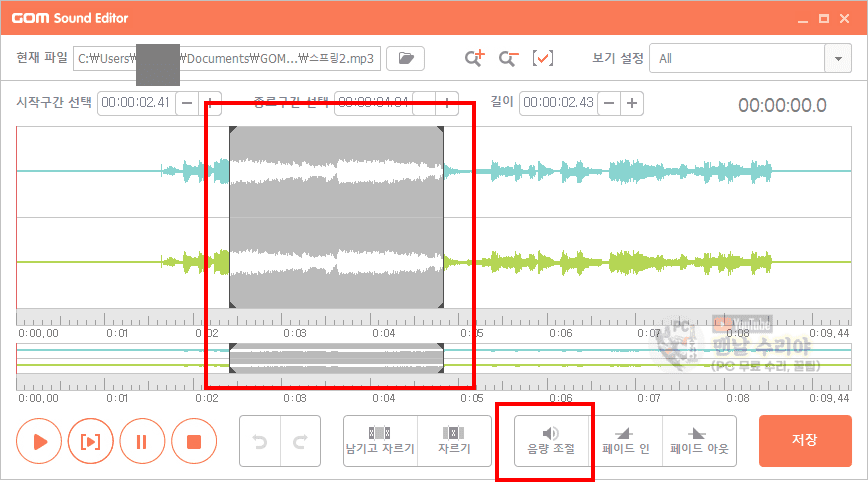Screen dimensions: 868x482
Task: Click the 자르기 (cut) button
Action: point(454,441)
